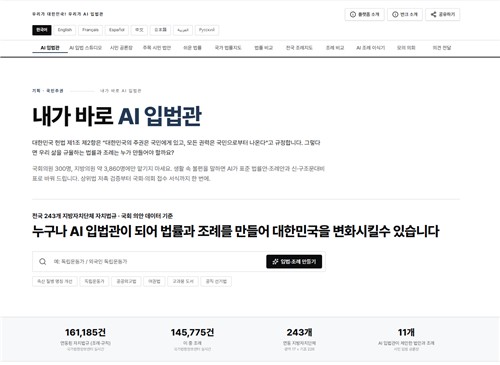Click the share icon in 공유하기 button
Screen dimensions: 500x365
coord(433,14)
